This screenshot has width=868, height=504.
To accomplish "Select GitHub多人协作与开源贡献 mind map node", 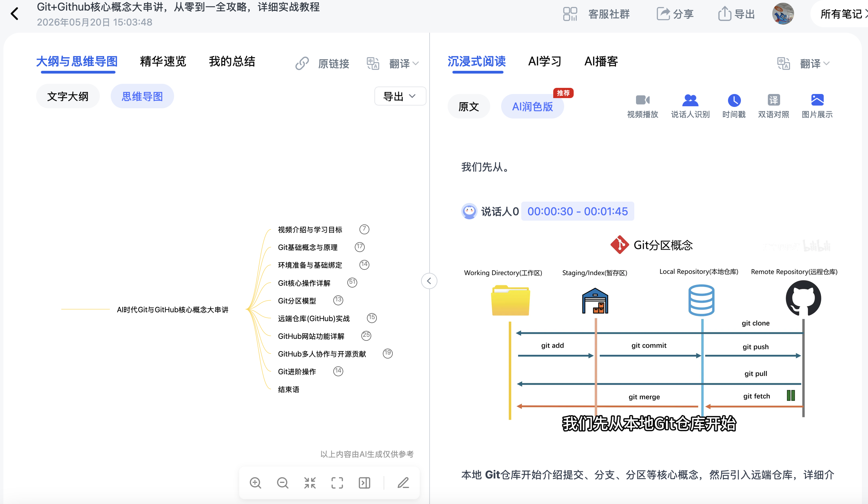I will click(322, 354).
